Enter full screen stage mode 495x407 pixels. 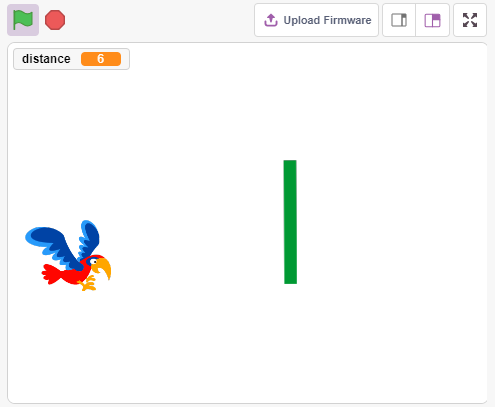click(x=470, y=20)
